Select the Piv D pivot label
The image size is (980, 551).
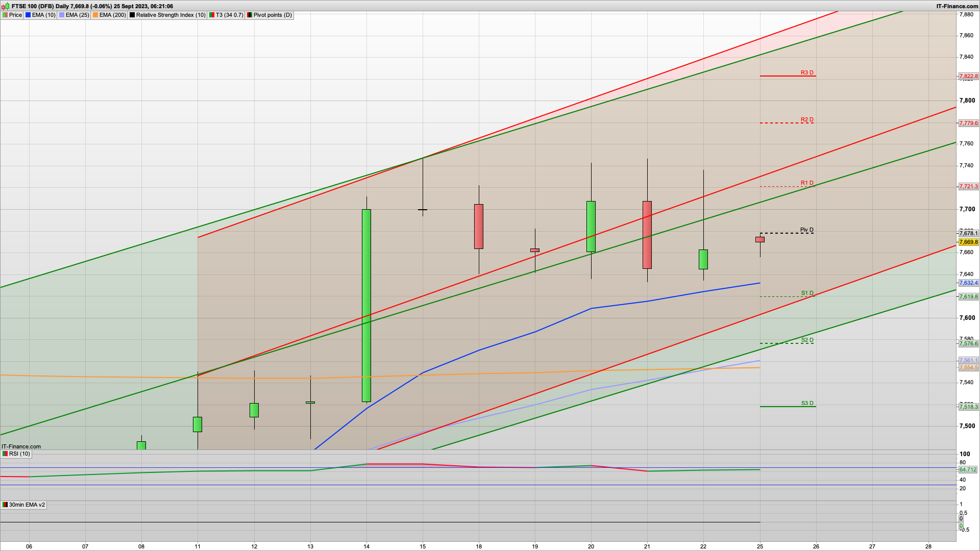pos(807,230)
